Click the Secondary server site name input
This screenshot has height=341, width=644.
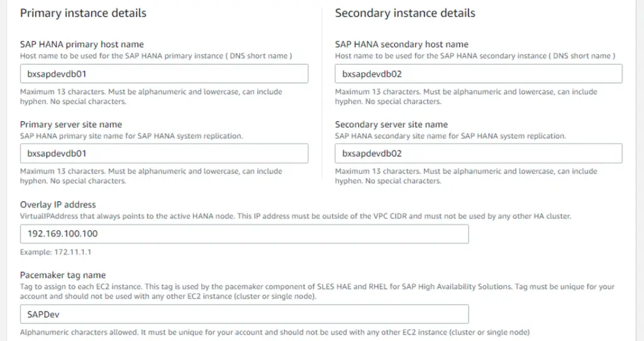point(479,153)
